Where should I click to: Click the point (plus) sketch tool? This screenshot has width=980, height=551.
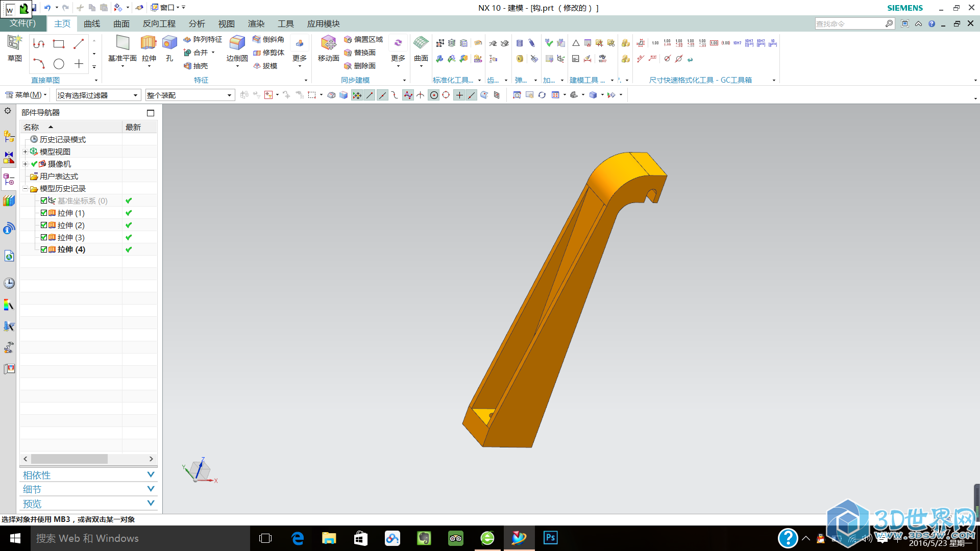pyautogui.click(x=79, y=64)
